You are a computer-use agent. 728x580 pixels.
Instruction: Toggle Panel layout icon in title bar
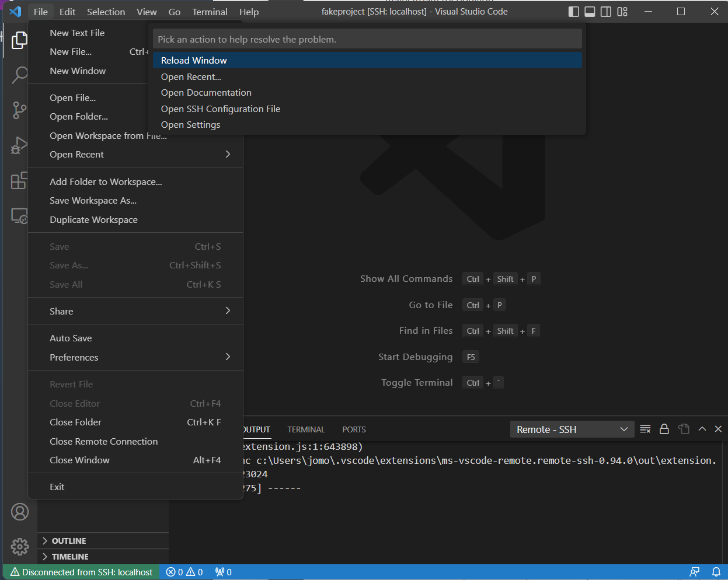(590, 12)
